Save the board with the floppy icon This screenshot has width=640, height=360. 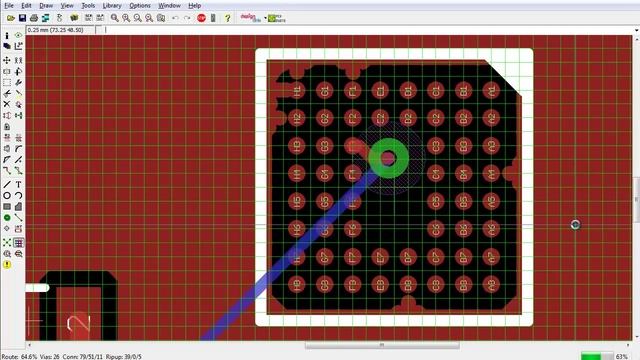pyautogui.click(x=22, y=18)
